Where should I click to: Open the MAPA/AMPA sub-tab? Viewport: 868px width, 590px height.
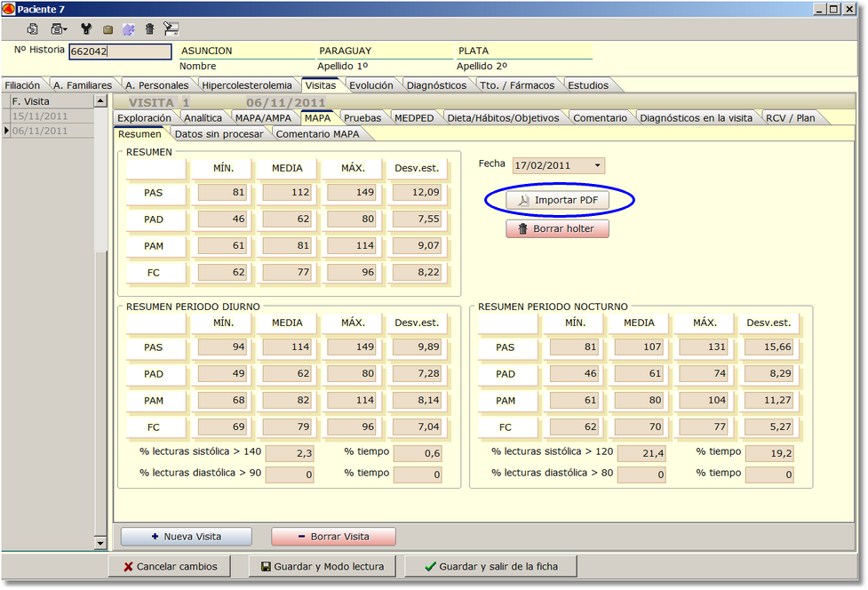(x=263, y=118)
